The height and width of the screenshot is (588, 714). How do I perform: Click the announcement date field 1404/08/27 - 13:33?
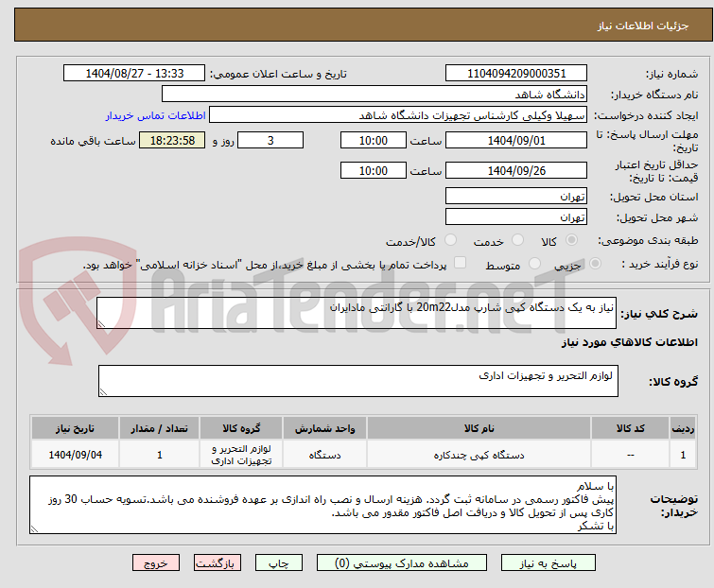pyautogui.click(x=134, y=74)
